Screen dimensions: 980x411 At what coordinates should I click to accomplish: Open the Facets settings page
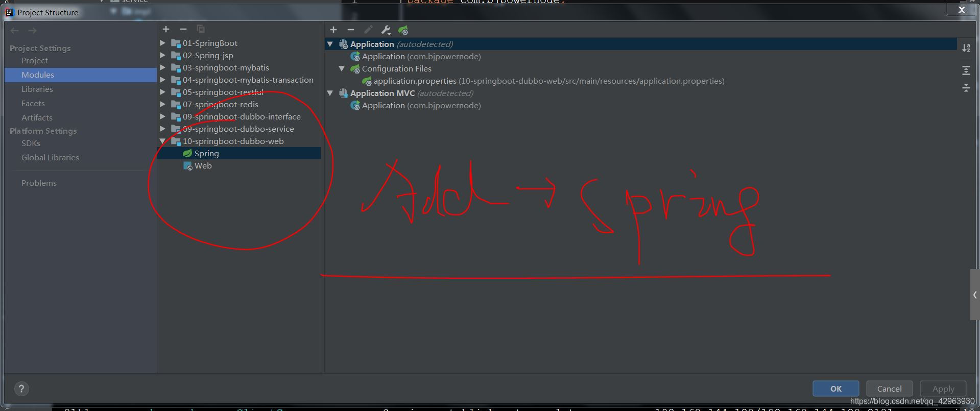coord(33,103)
